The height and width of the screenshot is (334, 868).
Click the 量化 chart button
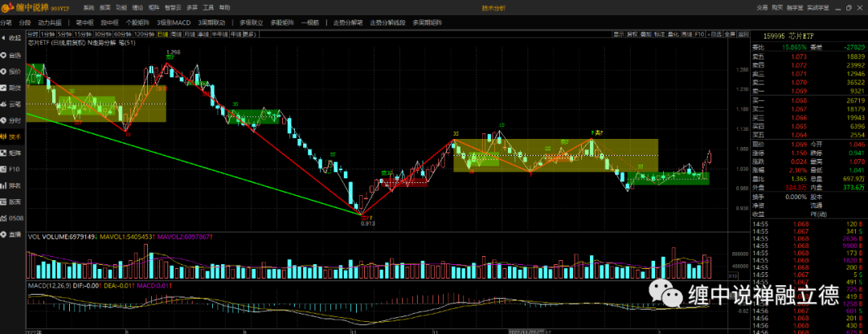click(674, 35)
